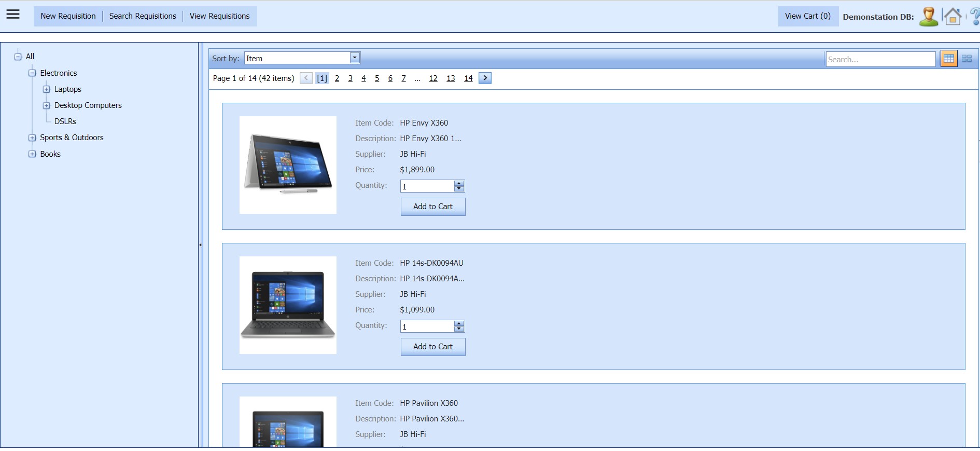This screenshot has height=451, width=980.
Task: Open View Requisitions menu
Action: (x=220, y=16)
